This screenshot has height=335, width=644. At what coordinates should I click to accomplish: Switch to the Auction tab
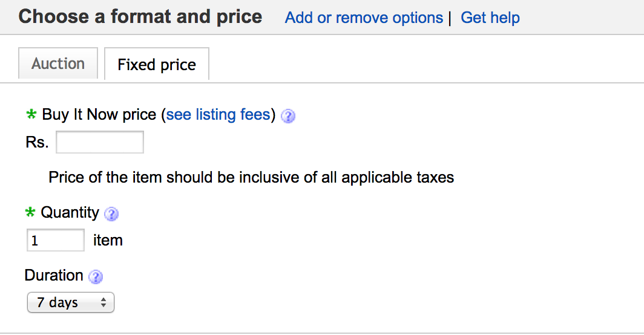pos(58,63)
